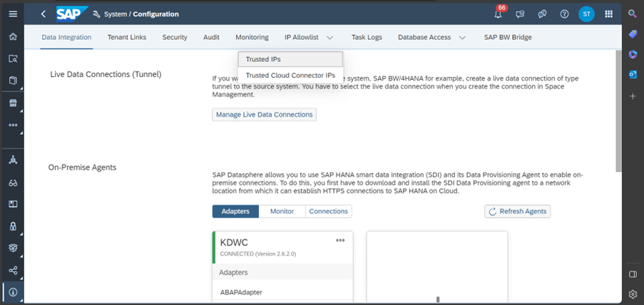Switch to SAP BW Bridge tab
The width and height of the screenshot is (644, 305).
[x=508, y=37]
